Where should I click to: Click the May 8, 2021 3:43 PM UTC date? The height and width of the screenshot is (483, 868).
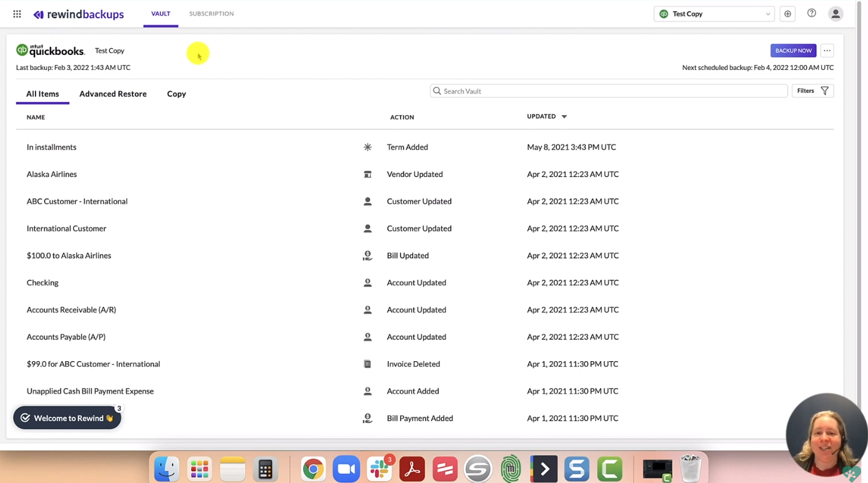pyautogui.click(x=571, y=147)
